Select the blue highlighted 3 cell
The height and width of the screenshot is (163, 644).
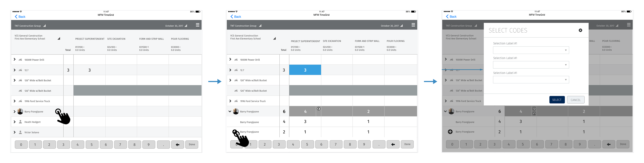305,70
